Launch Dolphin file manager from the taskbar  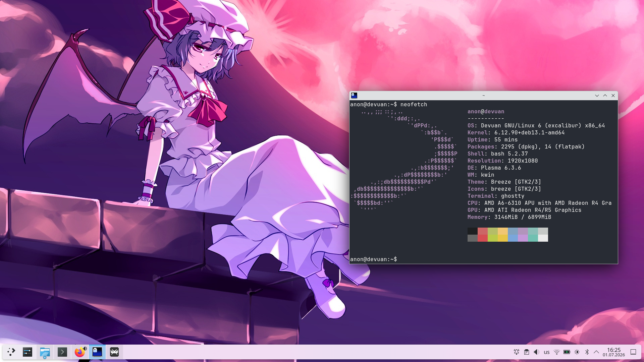coord(45,352)
